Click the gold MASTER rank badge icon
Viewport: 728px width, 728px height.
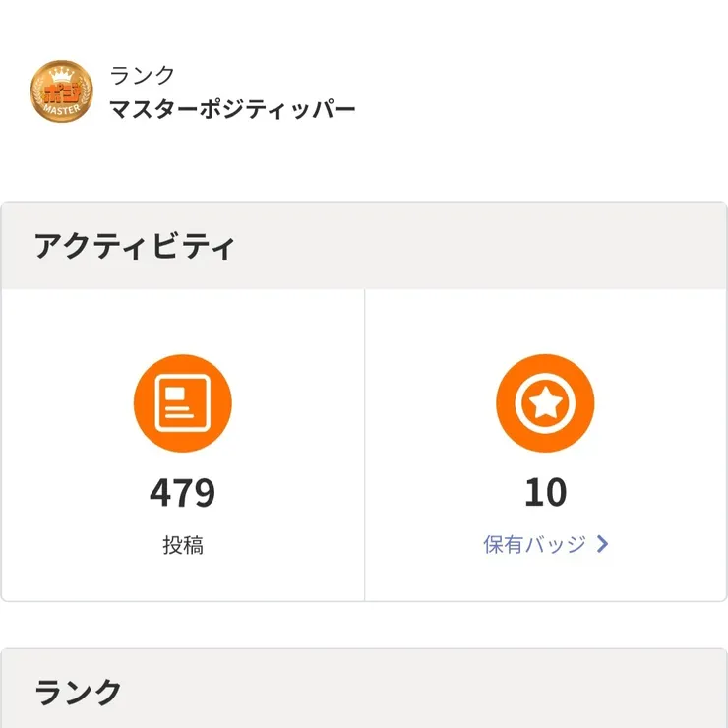62,91
